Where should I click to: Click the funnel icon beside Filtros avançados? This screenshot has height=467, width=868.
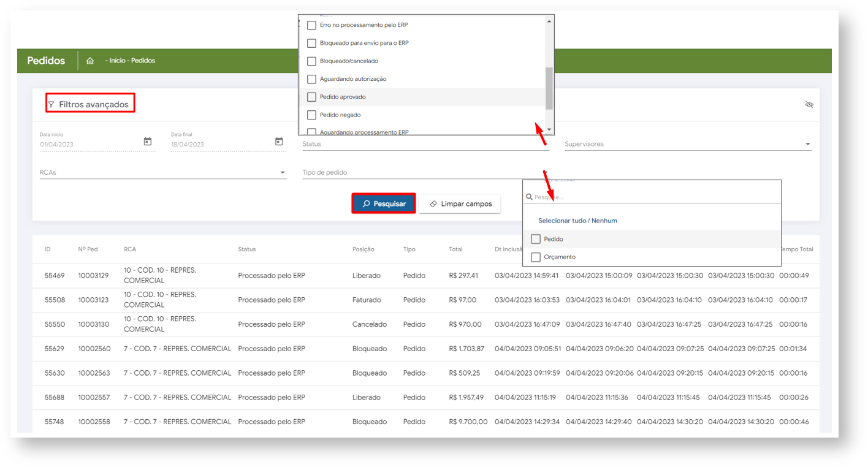51,105
